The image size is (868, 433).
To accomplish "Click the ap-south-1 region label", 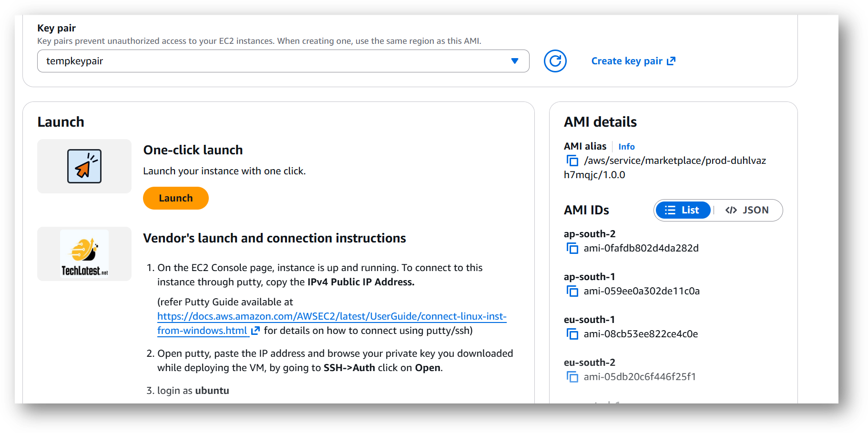I will coord(589,277).
